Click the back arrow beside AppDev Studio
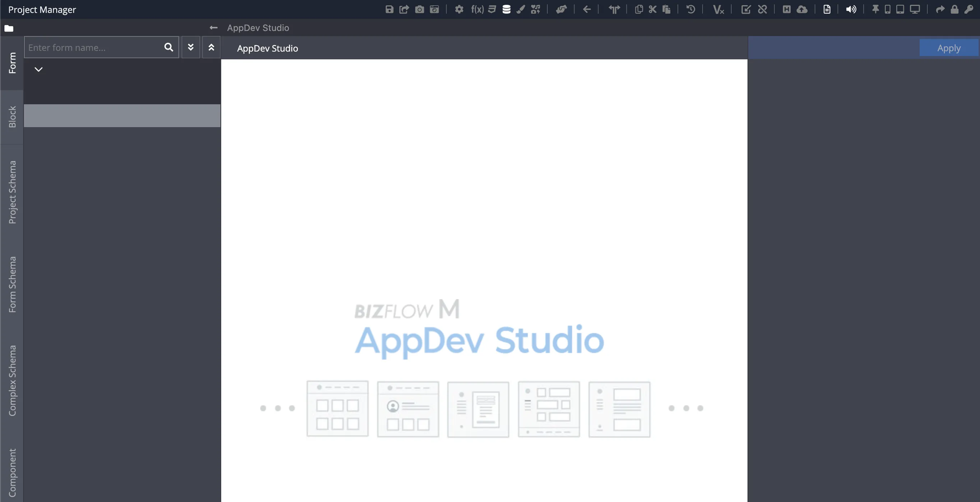980x502 pixels. pos(213,28)
